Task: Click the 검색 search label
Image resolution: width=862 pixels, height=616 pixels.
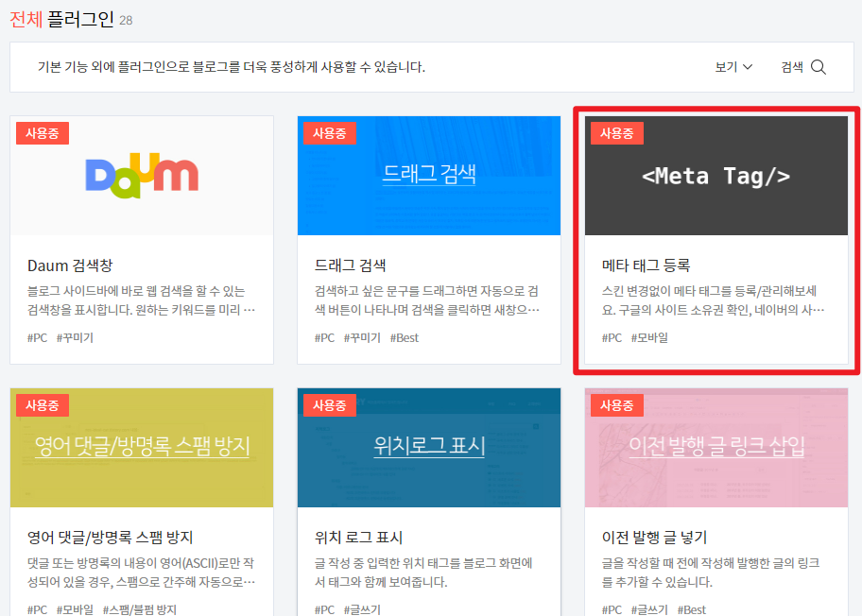Action: tap(792, 67)
